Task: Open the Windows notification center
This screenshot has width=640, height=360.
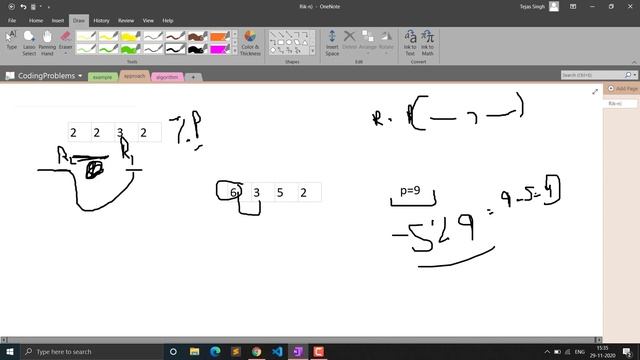Action: 627,351
